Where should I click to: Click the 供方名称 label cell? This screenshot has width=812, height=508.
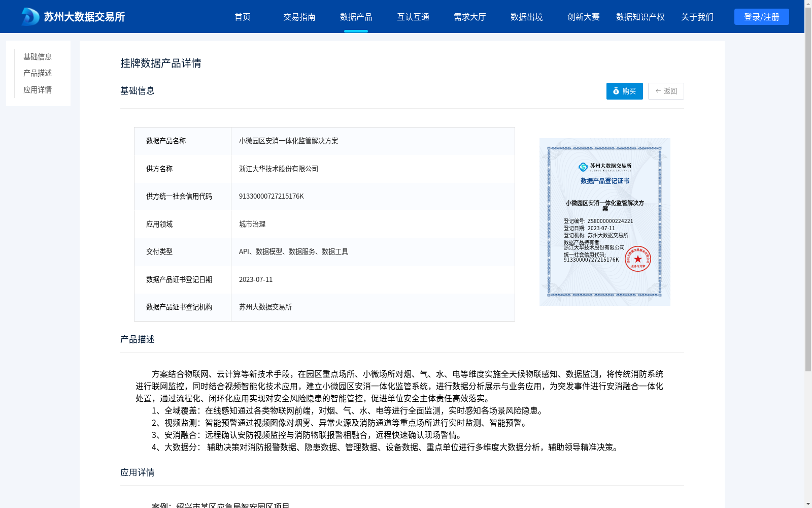183,169
